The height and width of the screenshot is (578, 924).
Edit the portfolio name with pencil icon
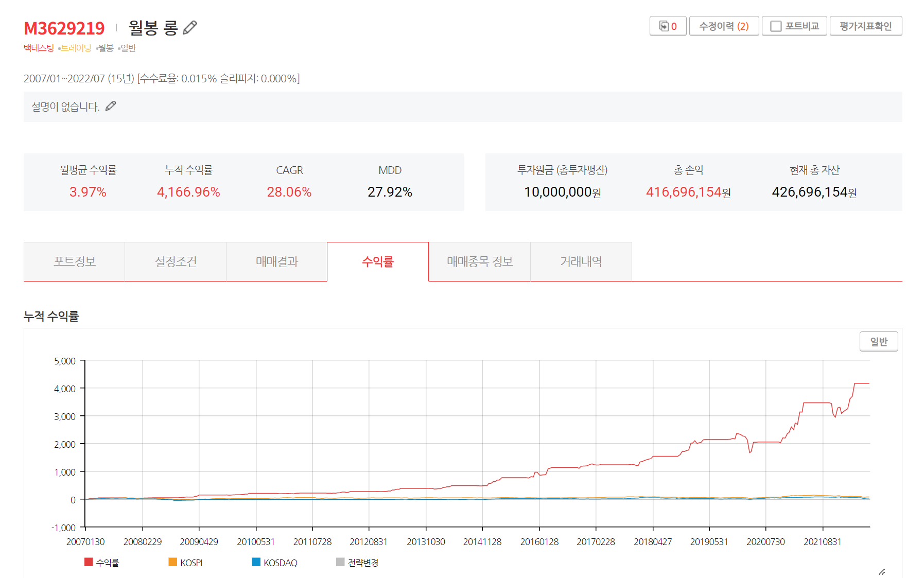tap(190, 27)
